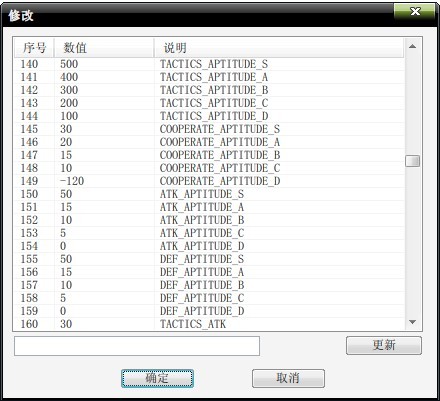Screen dimensions: 440x401
Task: Select row 159 DEF_APTITUDE_D
Action: (209, 311)
